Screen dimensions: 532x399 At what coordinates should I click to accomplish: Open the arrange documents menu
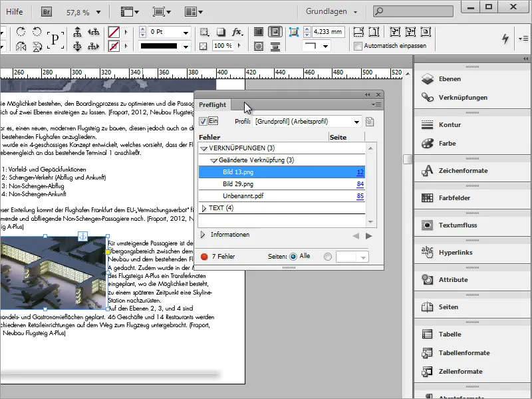[x=194, y=12]
